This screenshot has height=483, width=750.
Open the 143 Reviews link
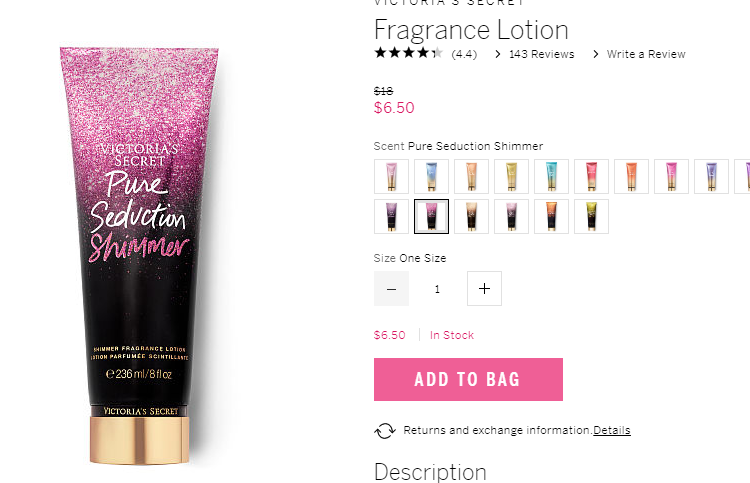(x=541, y=54)
